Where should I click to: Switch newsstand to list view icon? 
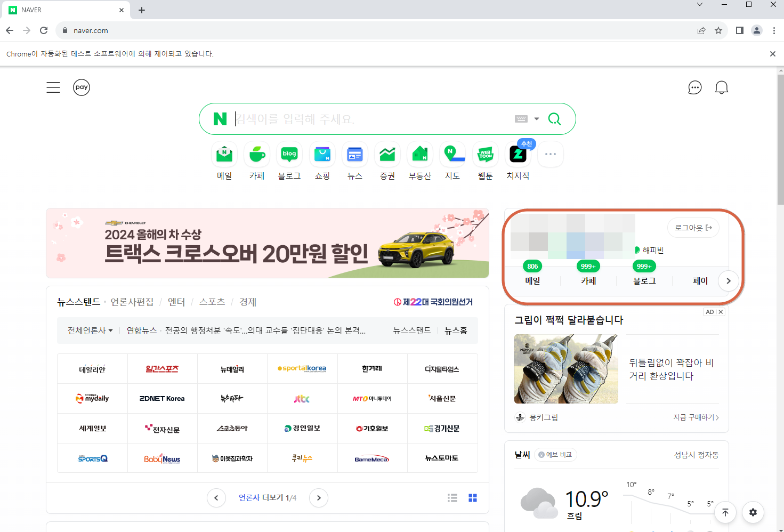(x=452, y=498)
